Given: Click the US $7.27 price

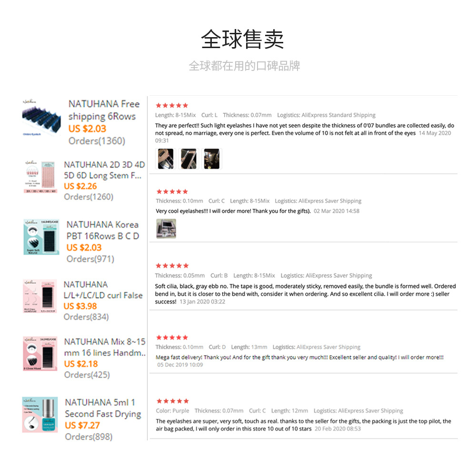Looking at the screenshot, I should click(82, 425).
